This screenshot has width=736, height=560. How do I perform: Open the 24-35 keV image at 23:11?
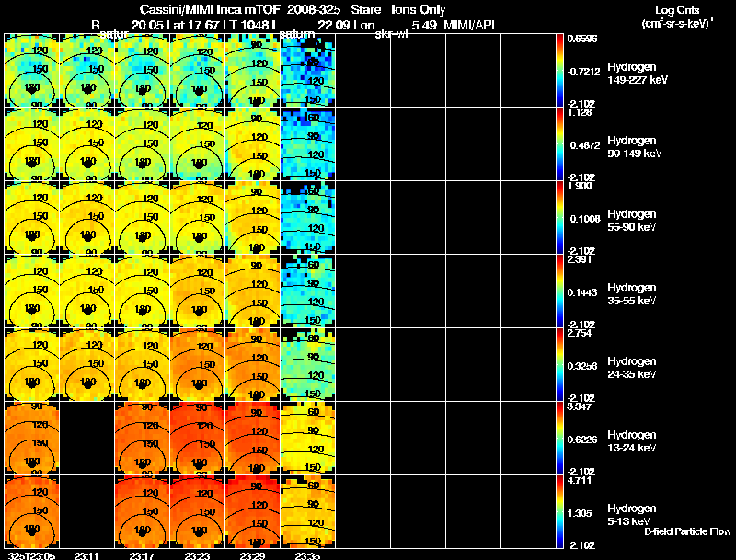(87, 365)
